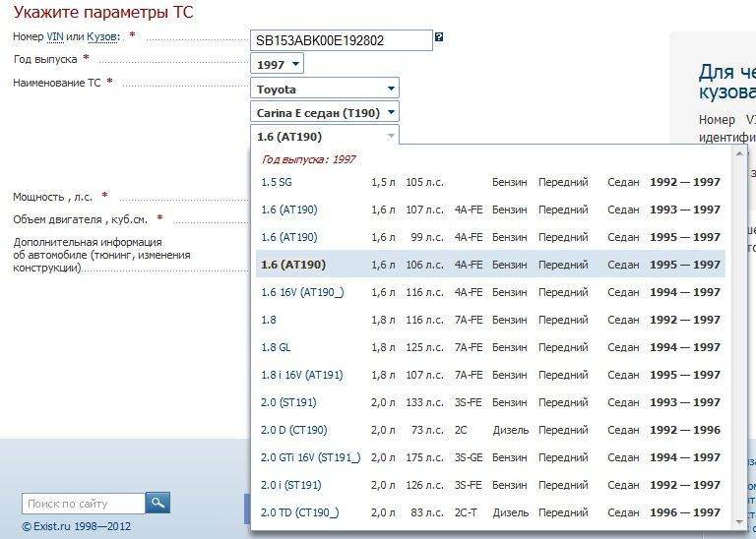Click the help icon next to VIN field
This screenshot has height=539, width=756.
[439, 37]
